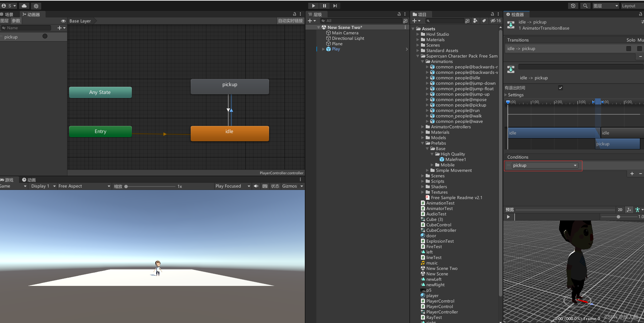This screenshot has width=644, height=323.
Task: Click the plus button to add a condition
Action: pyautogui.click(x=632, y=174)
